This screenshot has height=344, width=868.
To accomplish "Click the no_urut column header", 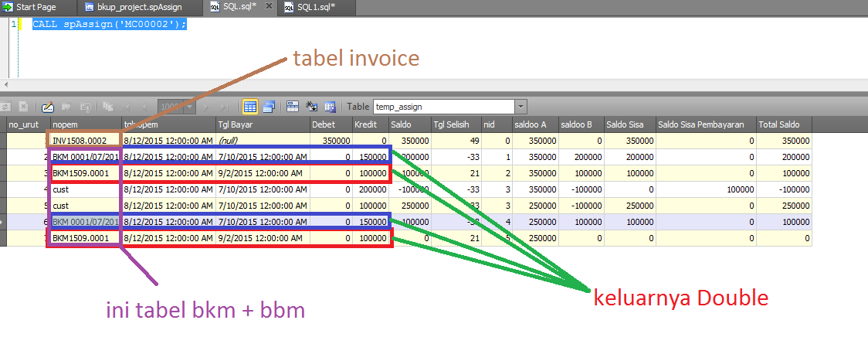I will coord(29,124).
